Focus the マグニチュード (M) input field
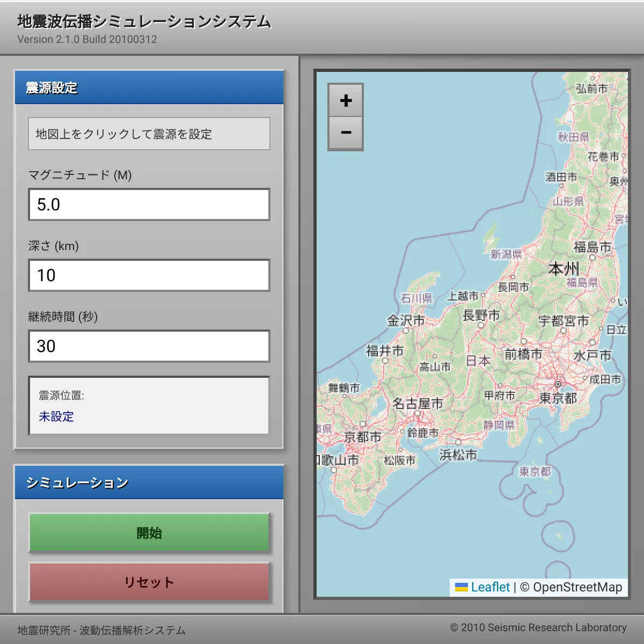The width and height of the screenshot is (644, 644). [149, 204]
